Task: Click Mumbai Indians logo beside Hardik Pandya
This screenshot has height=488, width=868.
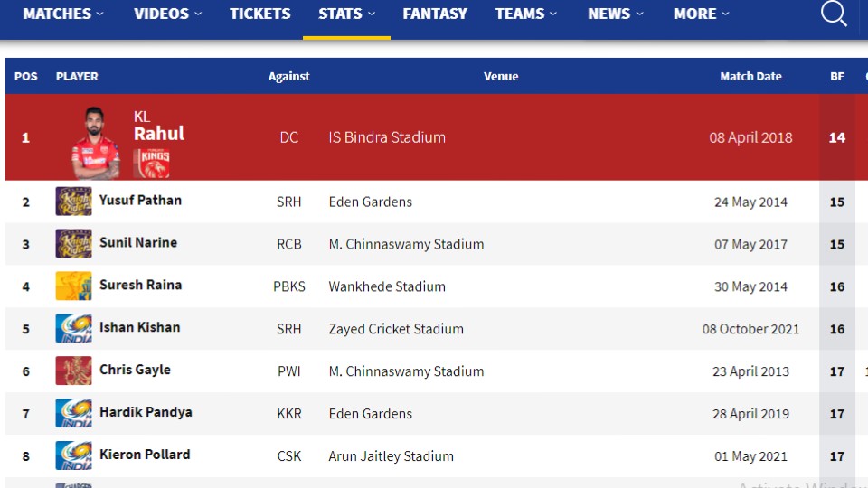Action: (73, 413)
